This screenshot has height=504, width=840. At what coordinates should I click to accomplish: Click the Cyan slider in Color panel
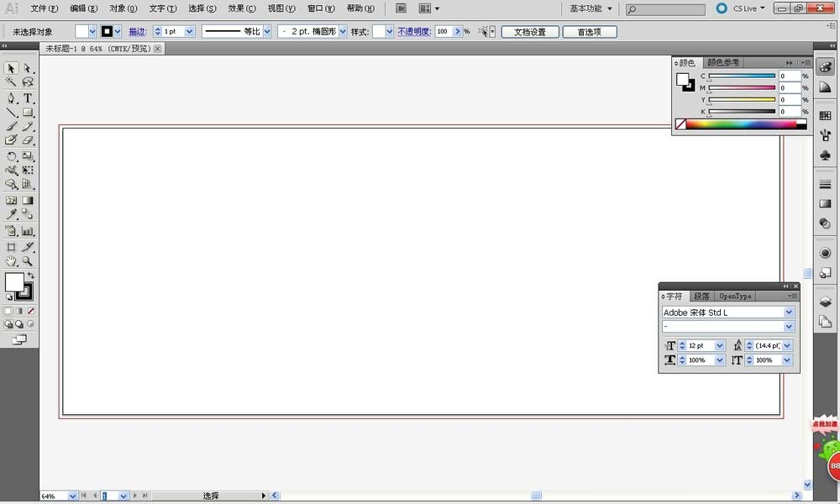tap(742, 76)
